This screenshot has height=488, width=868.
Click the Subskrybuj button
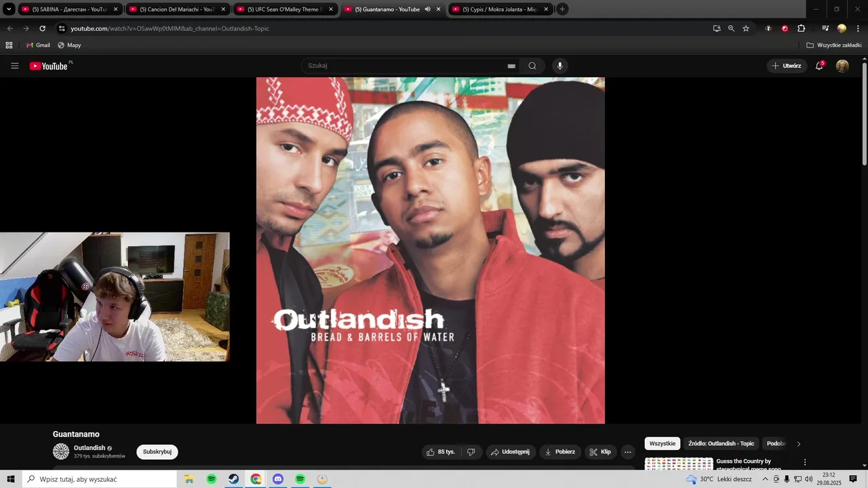(157, 452)
